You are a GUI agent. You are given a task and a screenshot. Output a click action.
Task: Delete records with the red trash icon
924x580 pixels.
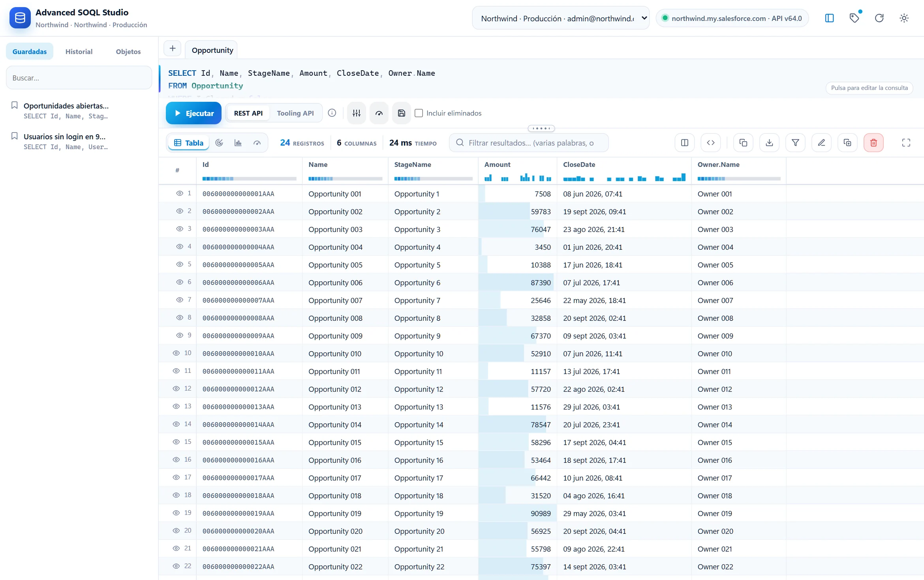(x=873, y=143)
